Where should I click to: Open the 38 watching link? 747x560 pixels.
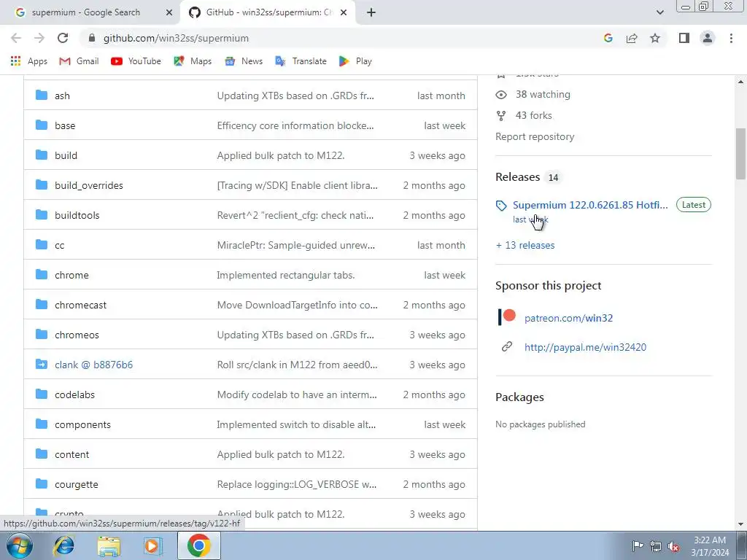tap(543, 94)
